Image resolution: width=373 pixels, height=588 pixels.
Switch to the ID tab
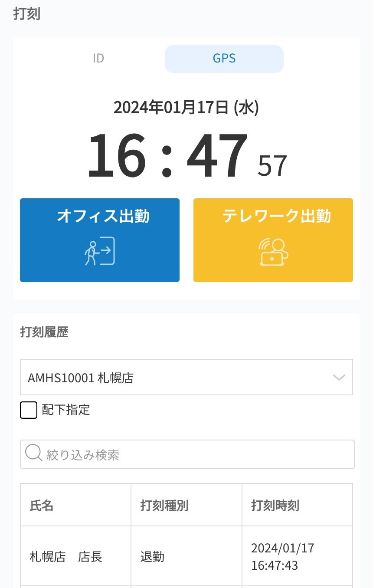[98, 59]
